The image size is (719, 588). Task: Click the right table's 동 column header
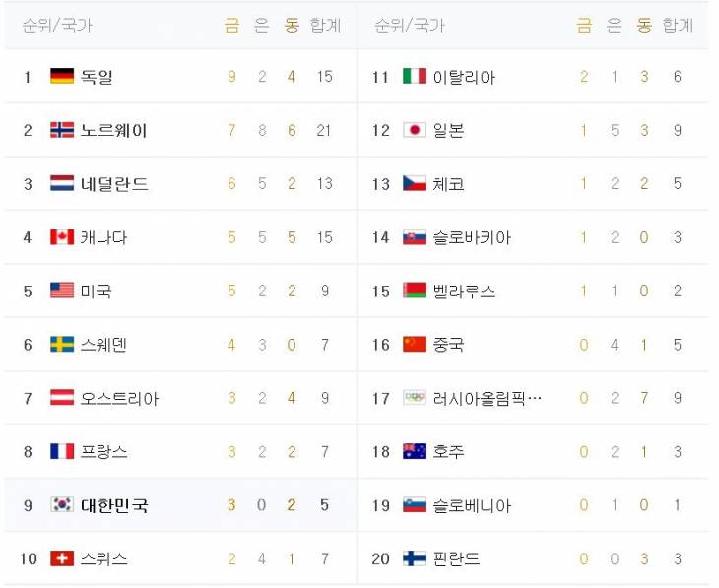pyautogui.click(x=644, y=26)
